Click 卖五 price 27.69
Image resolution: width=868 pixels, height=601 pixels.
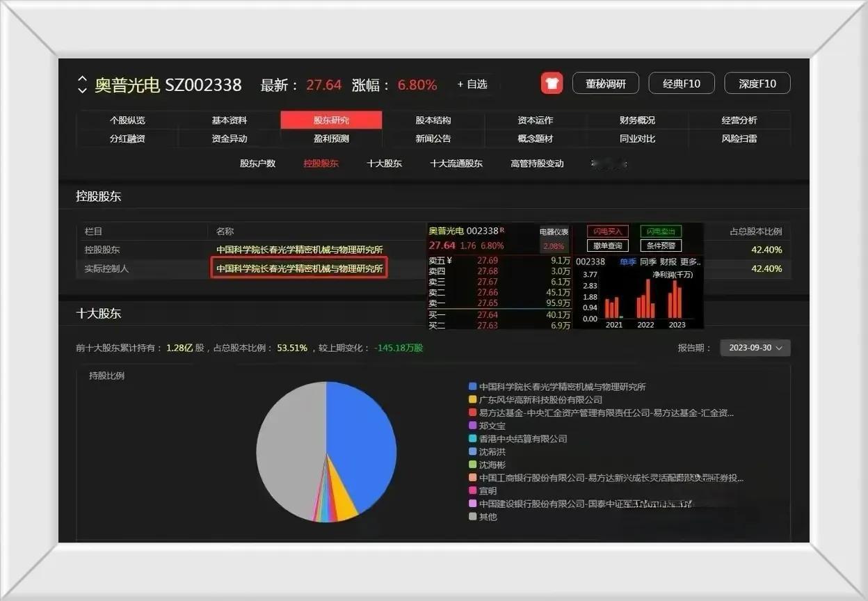(x=488, y=261)
